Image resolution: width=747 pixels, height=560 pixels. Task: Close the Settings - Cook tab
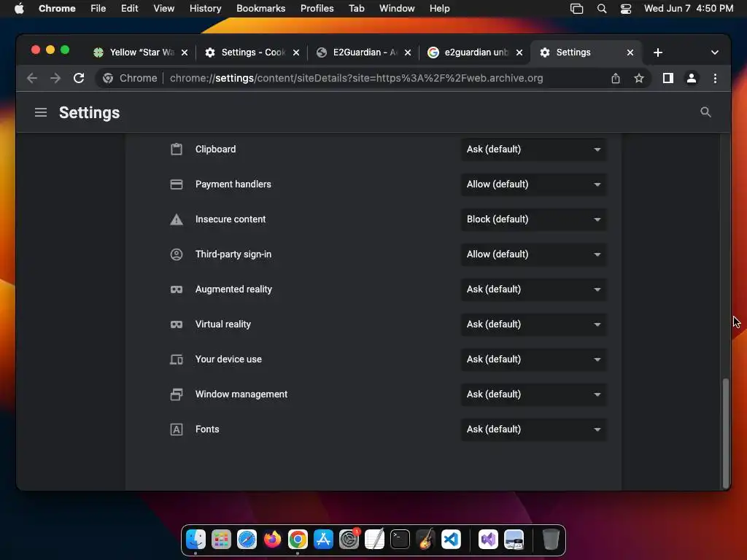[296, 52]
